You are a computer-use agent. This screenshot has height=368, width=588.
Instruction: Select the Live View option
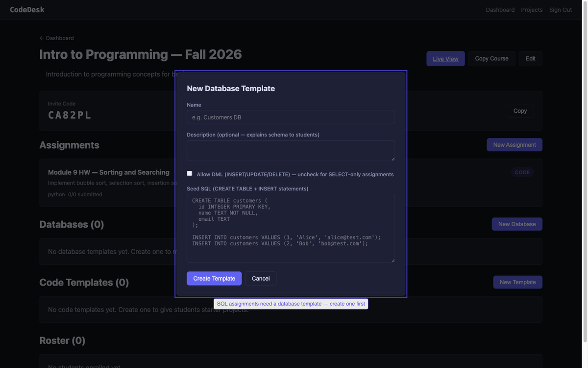click(445, 58)
